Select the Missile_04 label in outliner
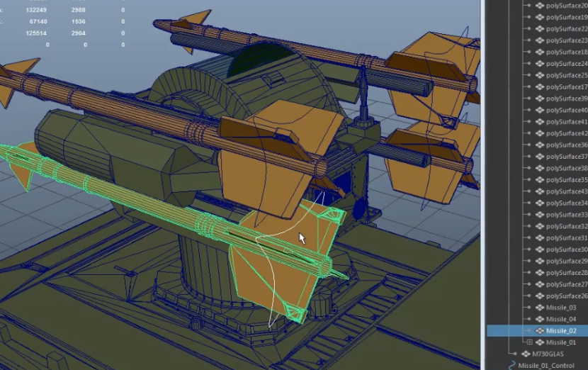Viewport: 588px width, 370px height. click(561, 319)
